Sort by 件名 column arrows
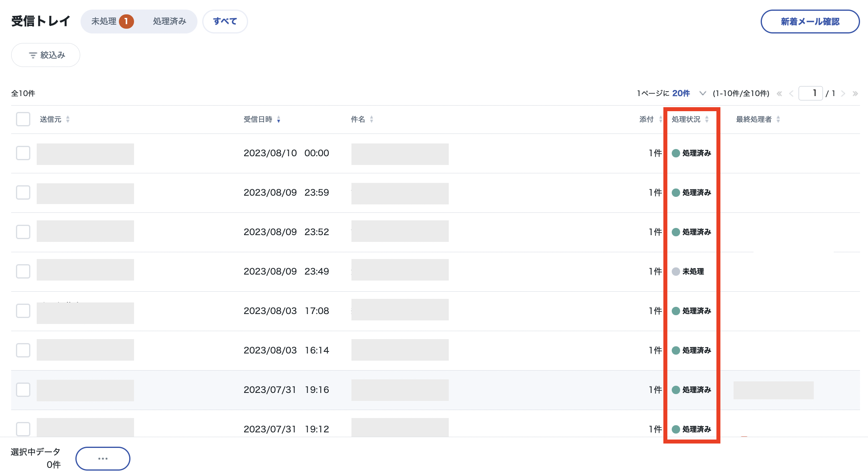This screenshot has width=868, height=475. (371, 119)
